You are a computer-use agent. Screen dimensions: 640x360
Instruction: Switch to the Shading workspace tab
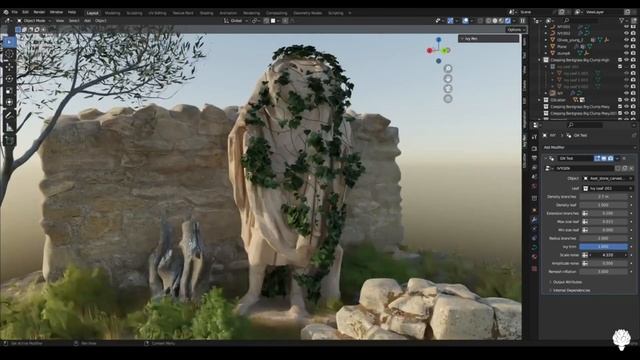point(207,13)
